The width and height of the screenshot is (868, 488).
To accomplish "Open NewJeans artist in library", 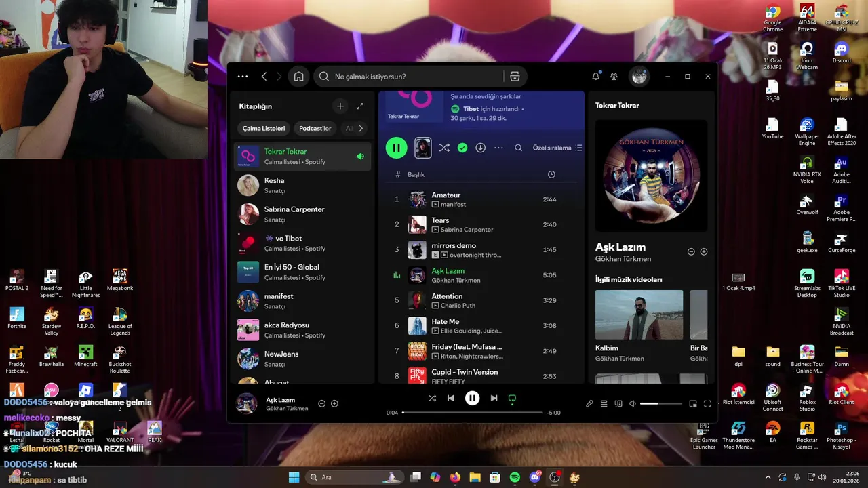I will click(302, 359).
